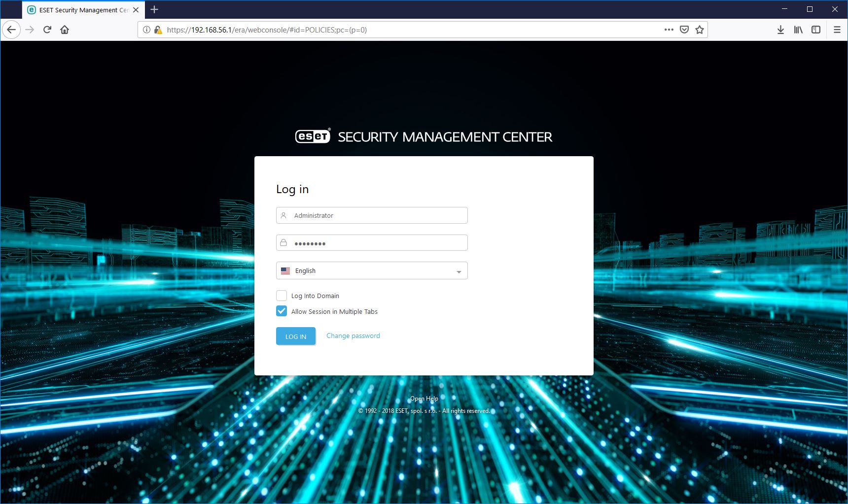Enable the Log Into Domain checkbox
848x504 pixels.
[282, 295]
